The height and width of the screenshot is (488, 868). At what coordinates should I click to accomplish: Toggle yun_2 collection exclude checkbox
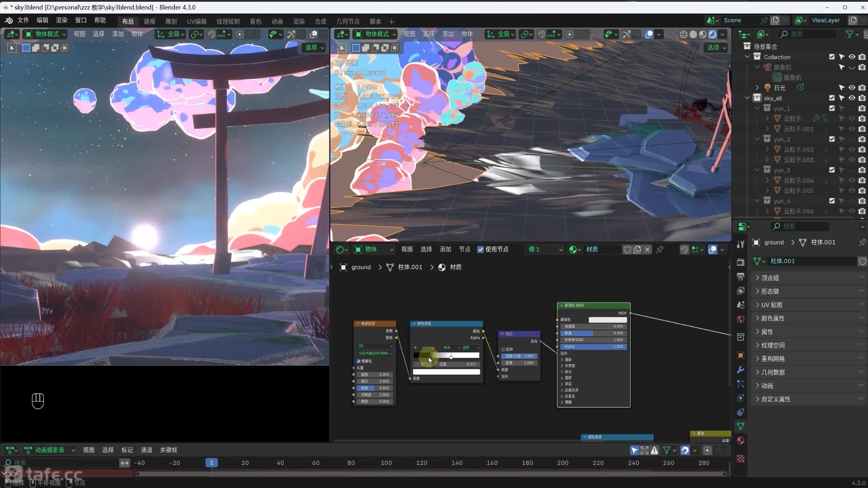point(832,139)
